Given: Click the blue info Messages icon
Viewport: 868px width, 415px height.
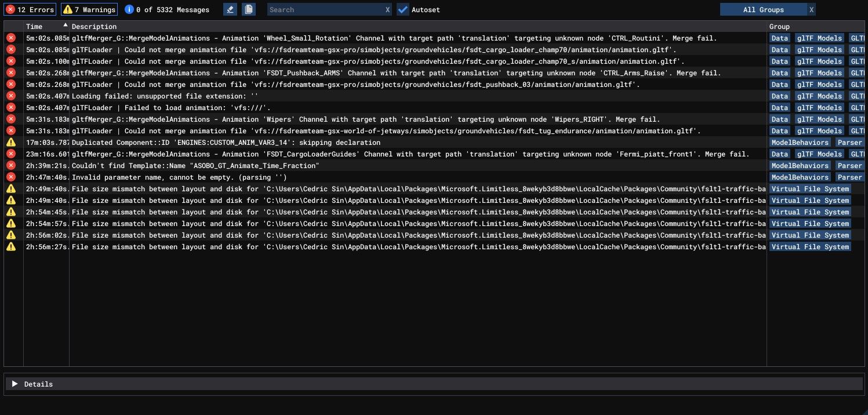Looking at the screenshot, I should (x=129, y=9).
